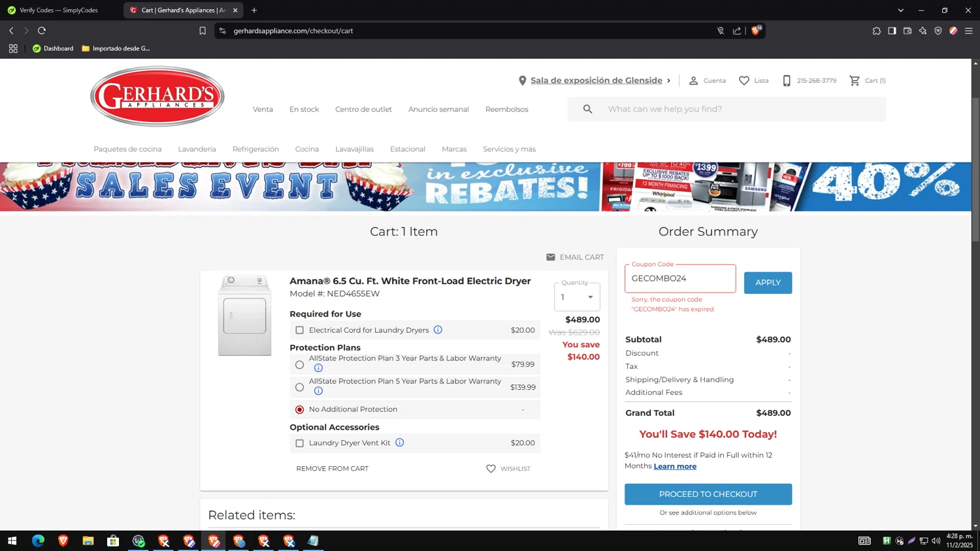Viewport: 980px width, 551px height.
Task: Select AllState 3 Year protection plan radio
Action: 300,365
